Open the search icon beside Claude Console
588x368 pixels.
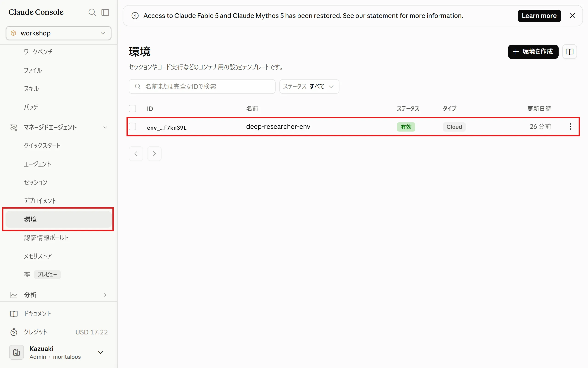[92, 12]
